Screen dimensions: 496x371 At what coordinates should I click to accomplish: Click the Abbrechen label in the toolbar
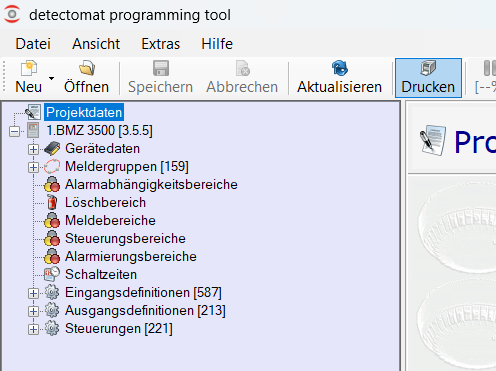(x=242, y=87)
